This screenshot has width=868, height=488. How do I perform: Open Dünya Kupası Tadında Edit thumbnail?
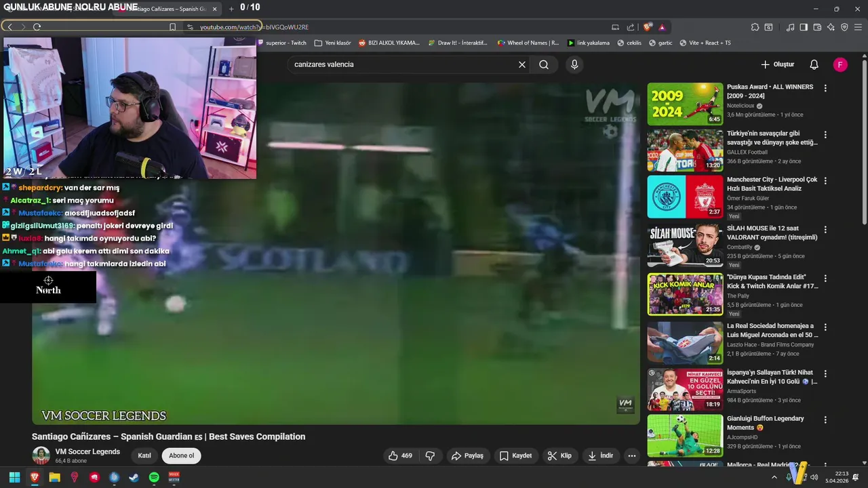pos(685,294)
